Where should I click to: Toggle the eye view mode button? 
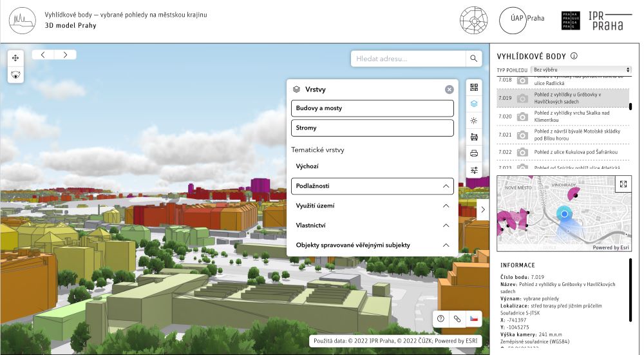(15, 75)
